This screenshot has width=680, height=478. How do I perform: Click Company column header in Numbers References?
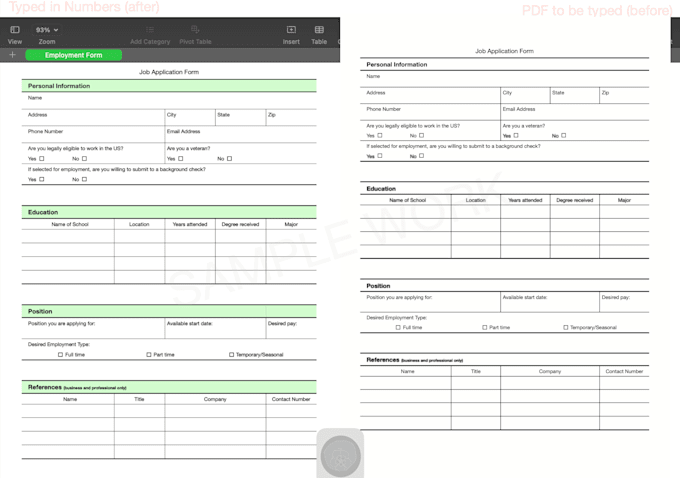216,399
